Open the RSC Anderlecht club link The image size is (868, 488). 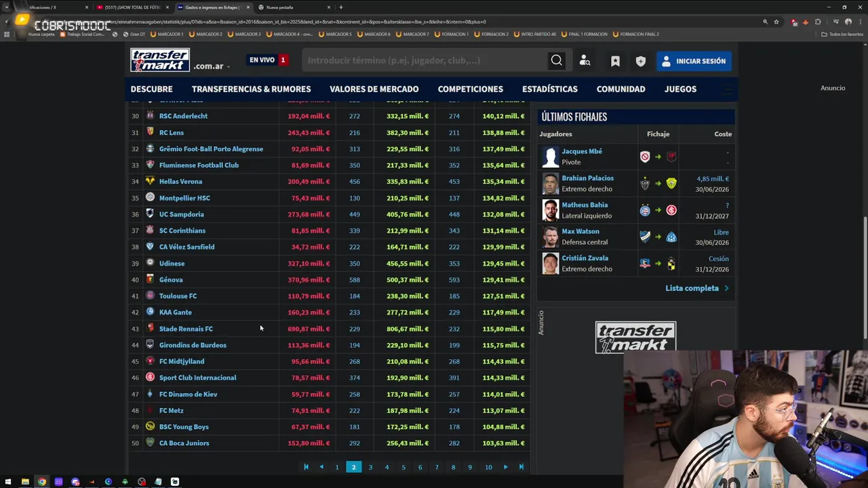point(183,116)
